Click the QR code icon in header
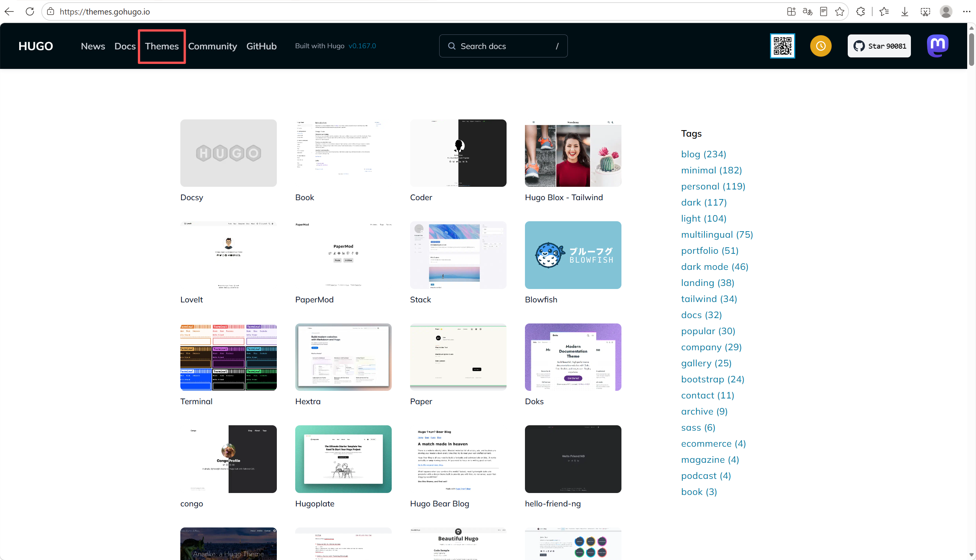This screenshot has width=976, height=560. click(783, 46)
